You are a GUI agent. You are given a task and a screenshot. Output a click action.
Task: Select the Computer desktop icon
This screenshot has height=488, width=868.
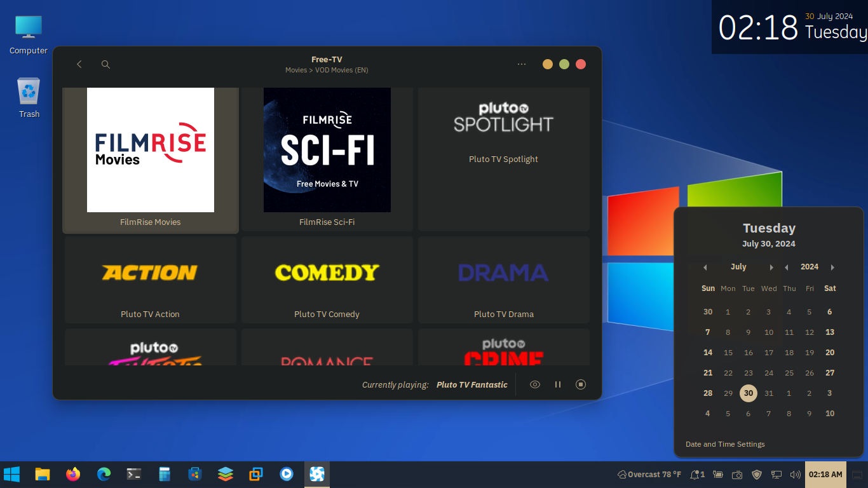pos(29,34)
